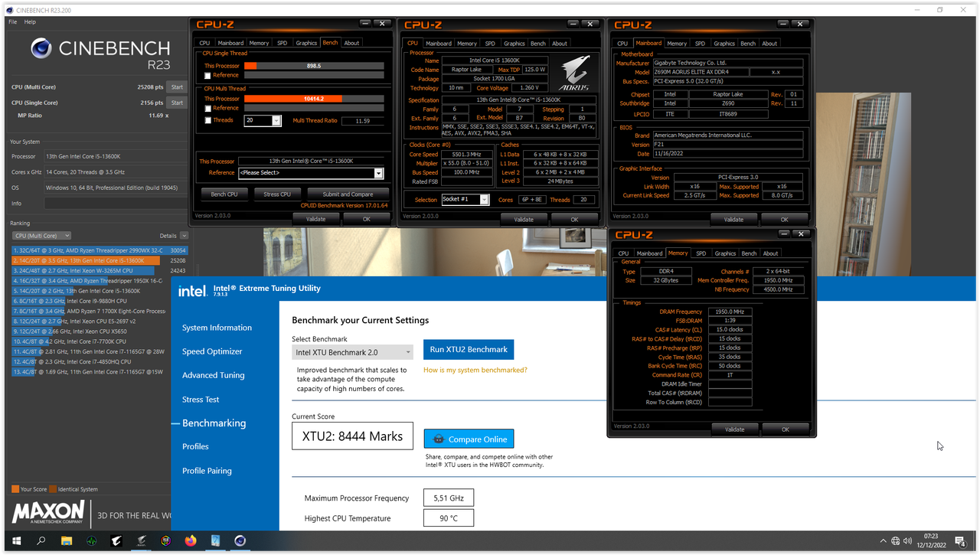Open XTU Profile Pairing section

[x=207, y=471]
